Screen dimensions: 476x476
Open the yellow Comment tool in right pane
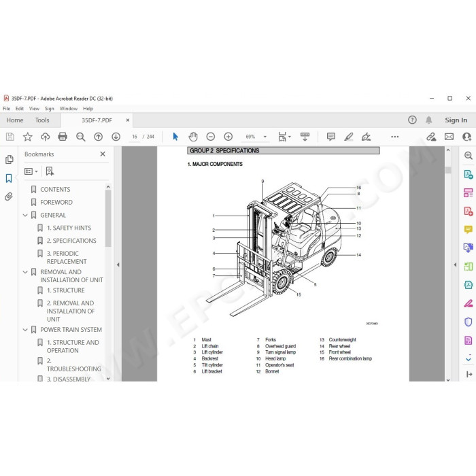click(x=468, y=230)
